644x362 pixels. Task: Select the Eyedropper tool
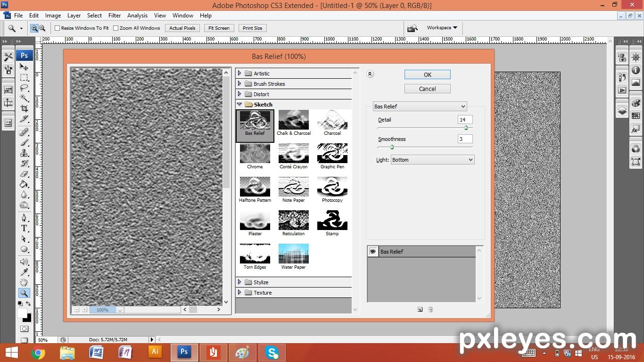[x=24, y=272]
